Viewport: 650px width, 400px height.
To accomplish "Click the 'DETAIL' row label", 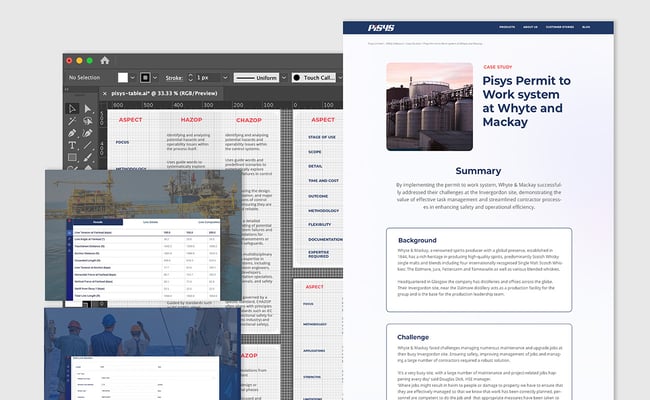I will 315,166.
